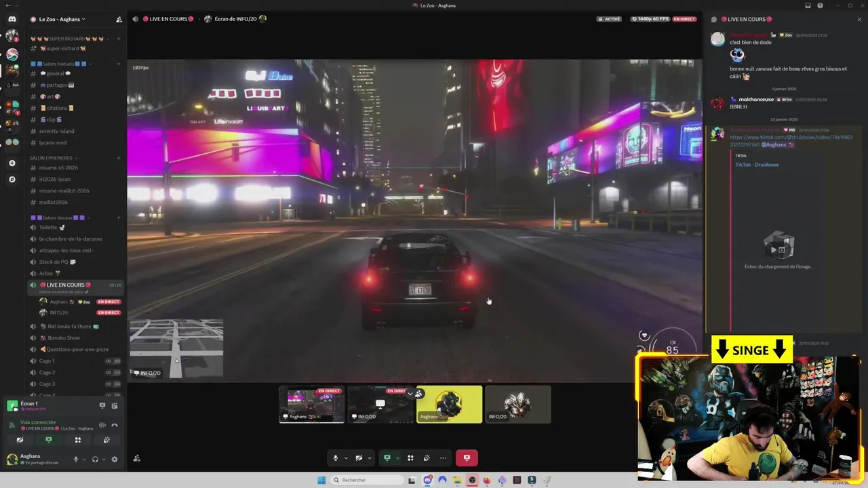Screen dimensions: 868x488
Task: Click the Add a Server plus icon
Action: pos(12,163)
